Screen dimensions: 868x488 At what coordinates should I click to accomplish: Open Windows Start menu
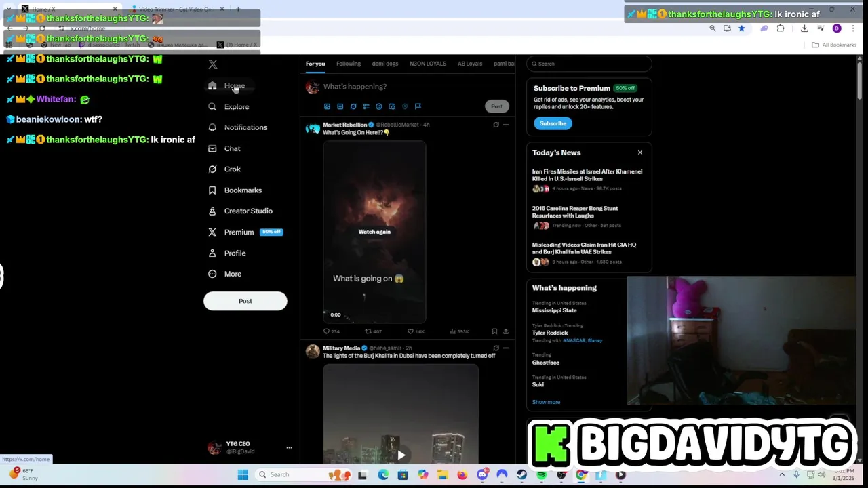242,475
